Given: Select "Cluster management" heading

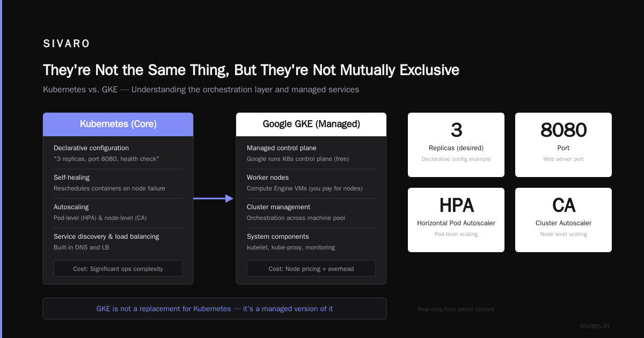Looking at the screenshot, I should tap(279, 207).
